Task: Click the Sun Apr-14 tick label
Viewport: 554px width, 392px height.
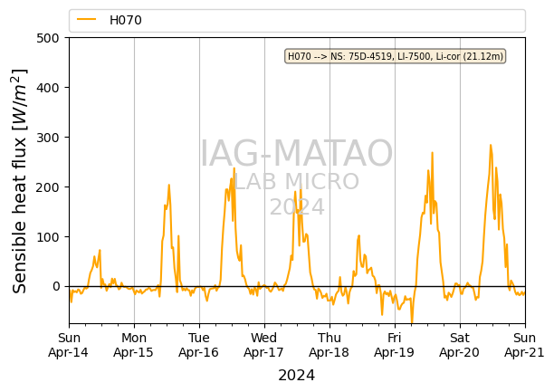Action: tap(68, 345)
